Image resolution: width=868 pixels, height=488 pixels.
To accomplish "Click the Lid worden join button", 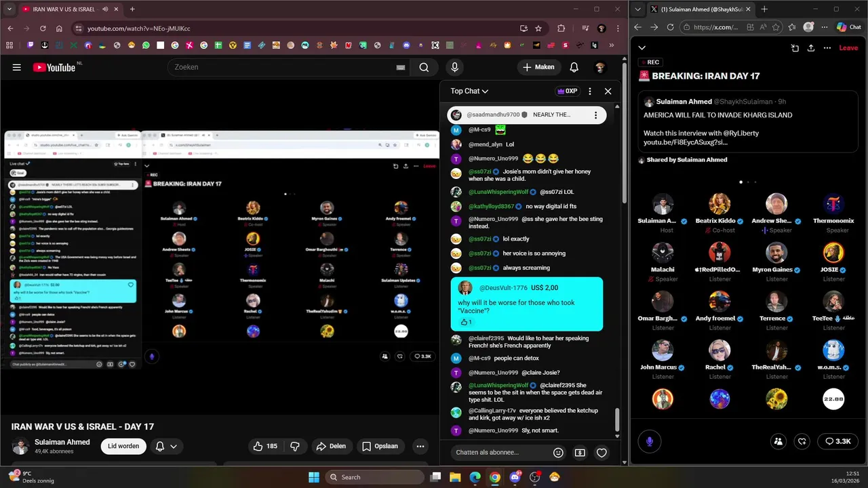I will click(x=123, y=446).
